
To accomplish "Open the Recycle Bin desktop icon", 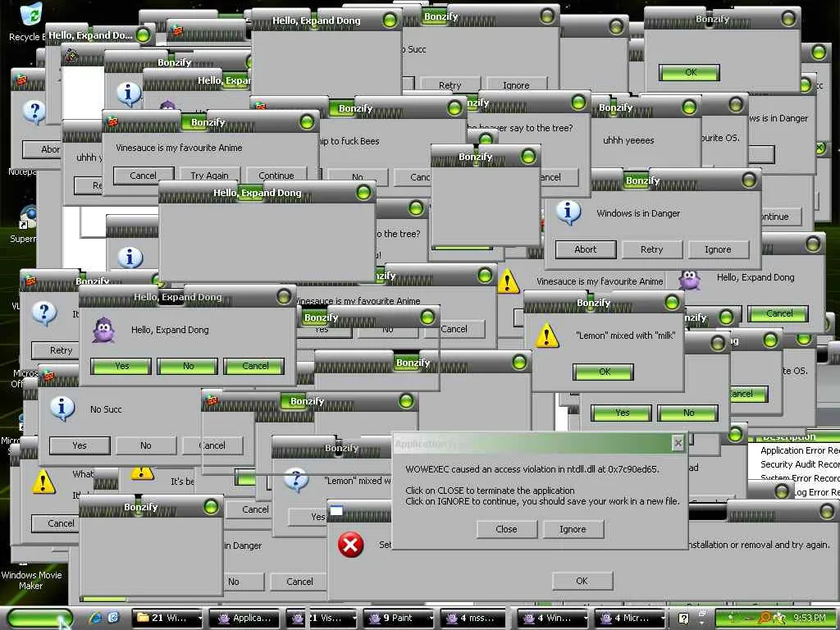I will click(x=31, y=15).
